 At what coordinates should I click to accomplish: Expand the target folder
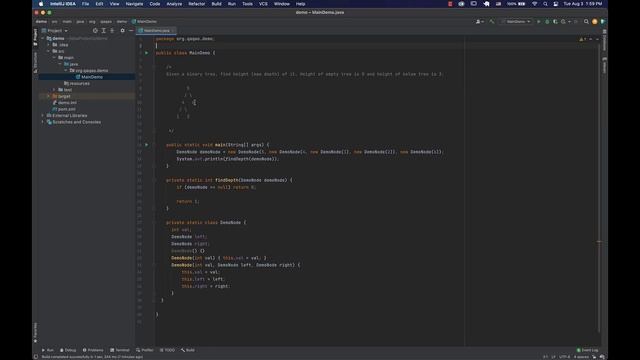[x=49, y=96]
